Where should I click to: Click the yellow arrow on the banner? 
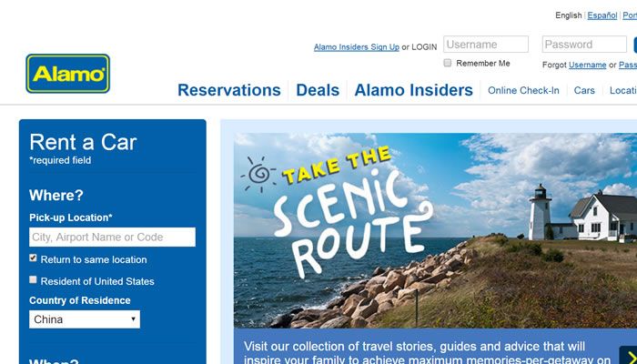tap(631, 357)
